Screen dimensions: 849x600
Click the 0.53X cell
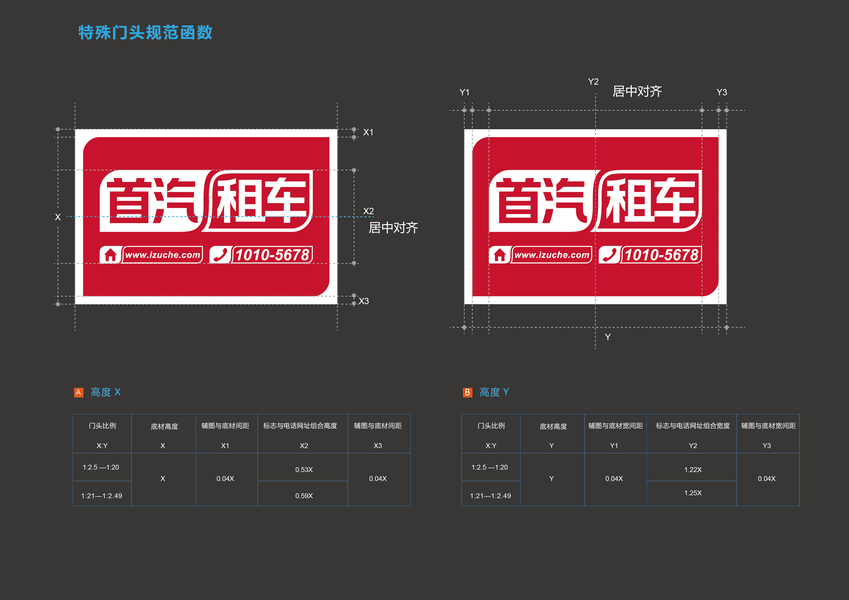pos(304,469)
